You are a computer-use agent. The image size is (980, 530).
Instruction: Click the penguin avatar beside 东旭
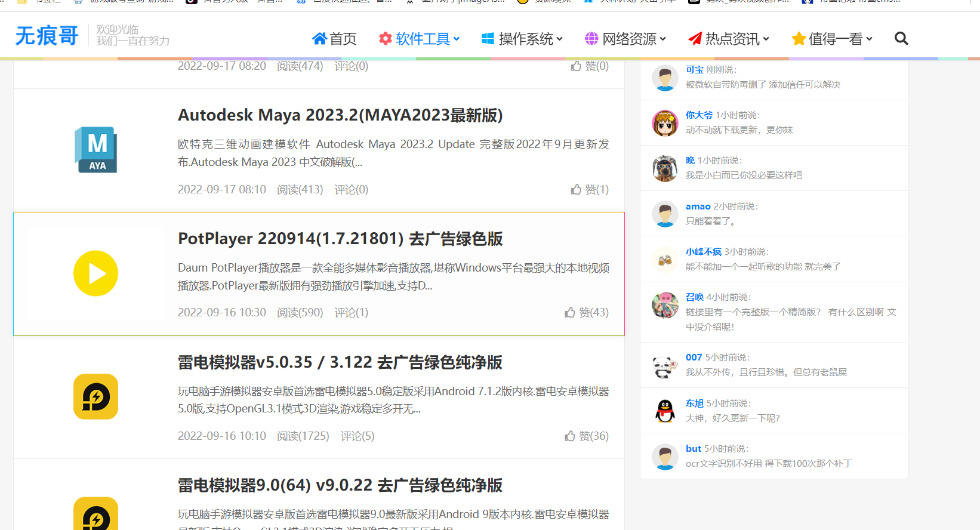click(665, 411)
